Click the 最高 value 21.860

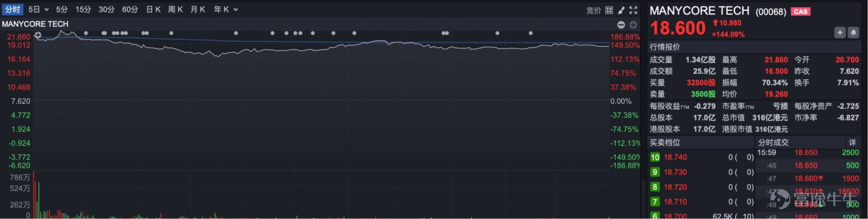pyautogui.click(x=776, y=60)
